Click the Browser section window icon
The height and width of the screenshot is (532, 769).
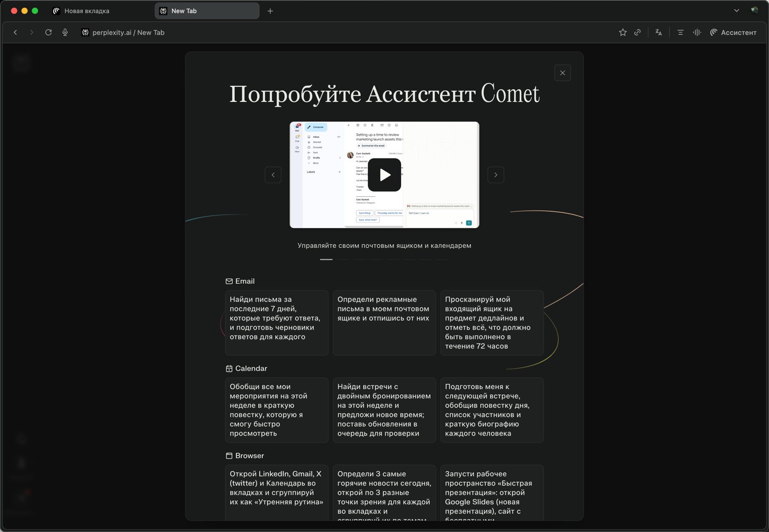tap(229, 456)
